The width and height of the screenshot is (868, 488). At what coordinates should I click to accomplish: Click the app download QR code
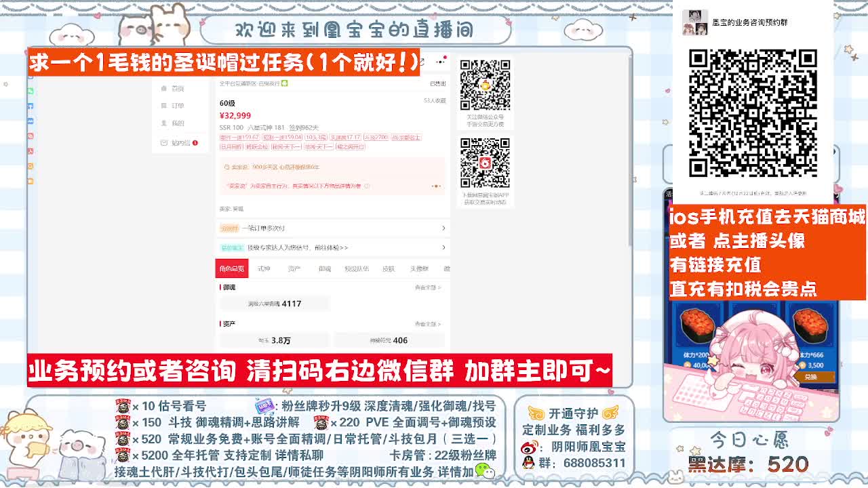(486, 163)
